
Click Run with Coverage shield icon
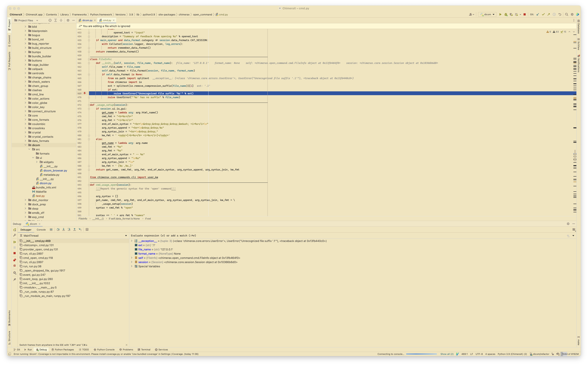pyautogui.click(x=511, y=14)
